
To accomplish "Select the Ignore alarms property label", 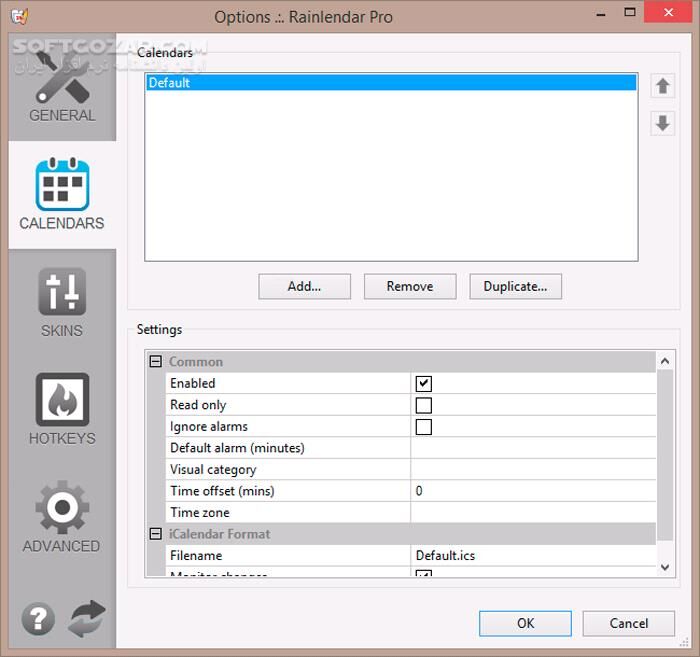I will click(x=209, y=427).
